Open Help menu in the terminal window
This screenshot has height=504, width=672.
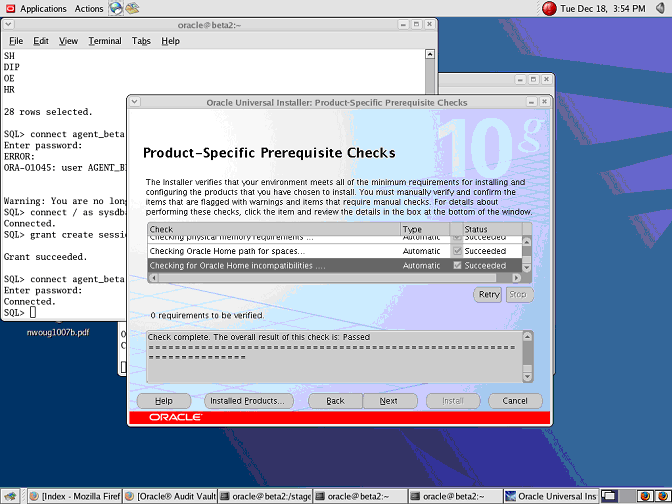[x=170, y=41]
